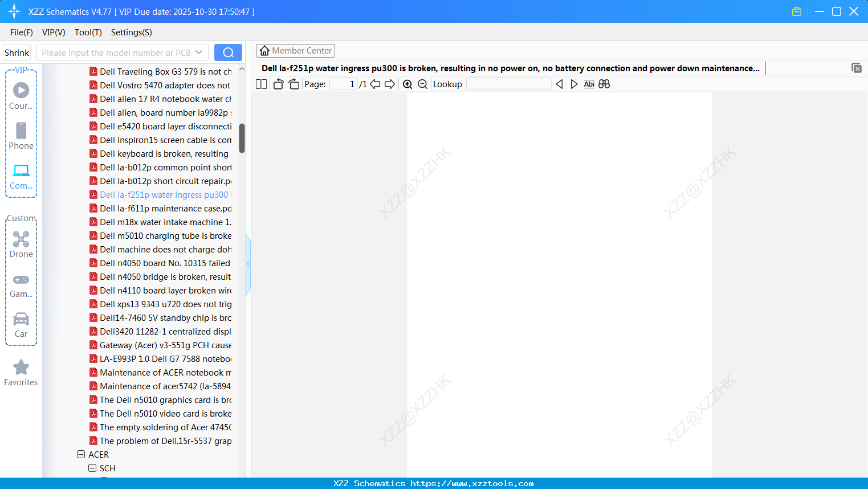Click the binoculars search icon
The width and height of the screenshot is (868, 489).
click(604, 84)
